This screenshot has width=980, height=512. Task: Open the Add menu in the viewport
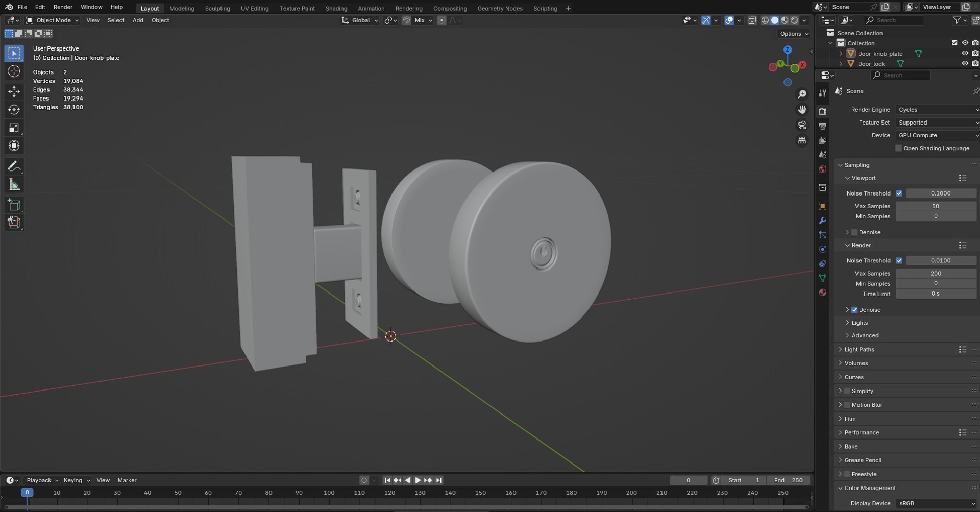pyautogui.click(x=138, y=20)
